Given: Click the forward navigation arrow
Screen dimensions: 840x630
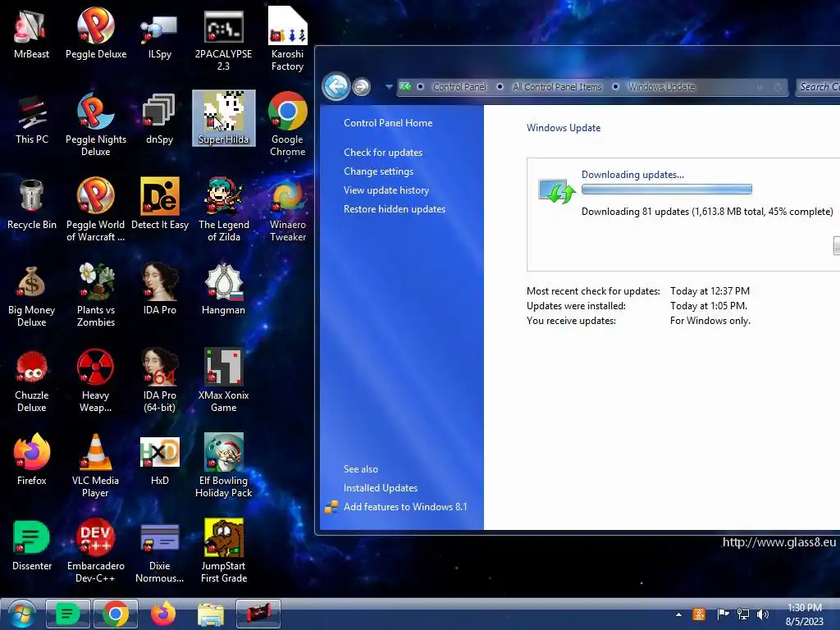Looking at the screenshot, I should (x=362, y=86).
